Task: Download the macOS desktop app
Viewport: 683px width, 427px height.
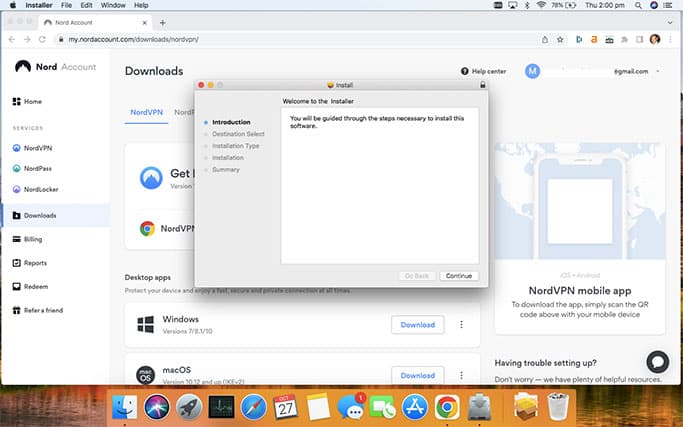Action: (x=418, y=375)
